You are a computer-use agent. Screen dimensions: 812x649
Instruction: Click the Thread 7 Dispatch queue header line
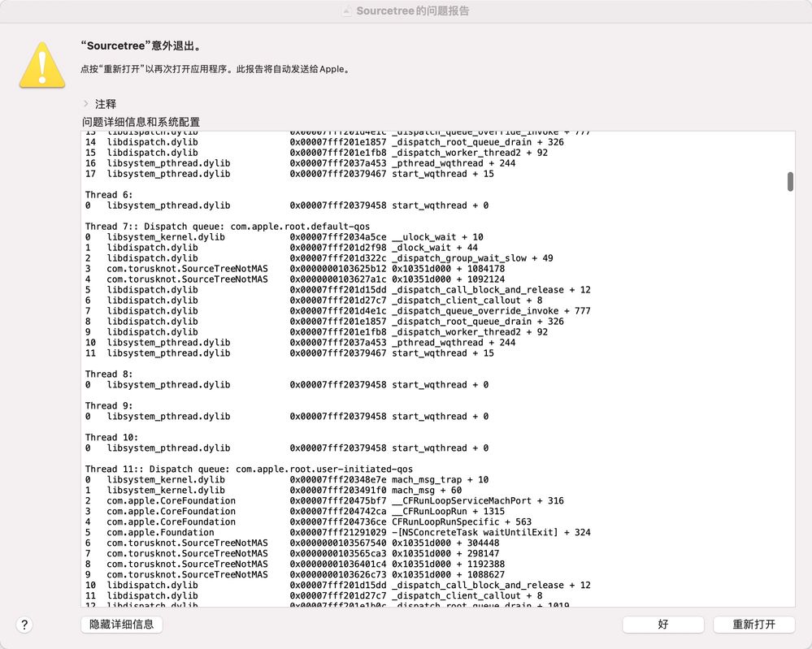pos(228,226)
